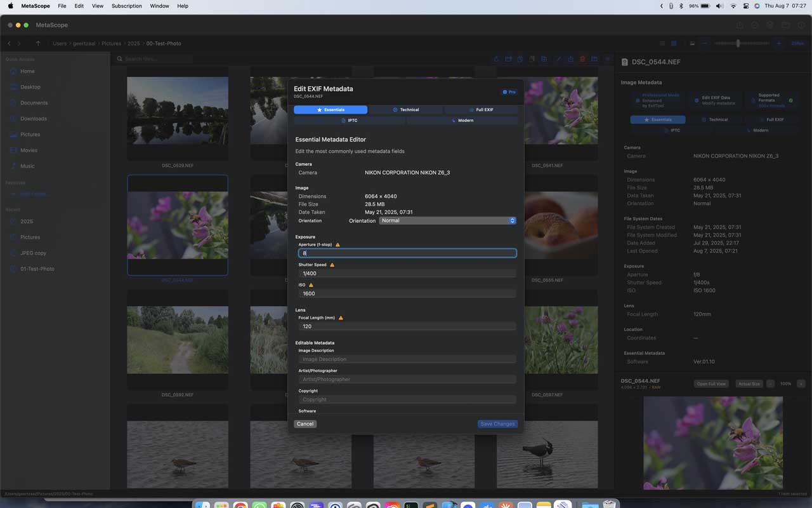Switch to Full EXIF in right panel
Image resolution: width=812 pixels, height=508 pixels.
(x=771, y=119)
